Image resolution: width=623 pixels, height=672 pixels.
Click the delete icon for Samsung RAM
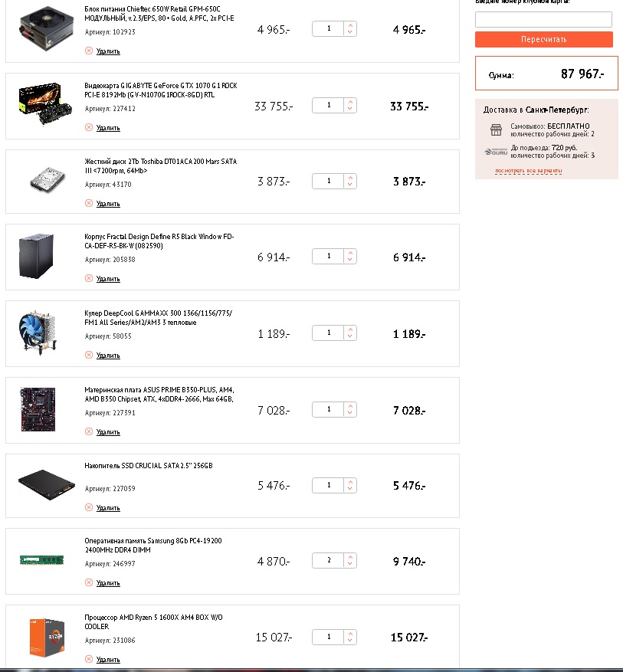click(89, 582)
